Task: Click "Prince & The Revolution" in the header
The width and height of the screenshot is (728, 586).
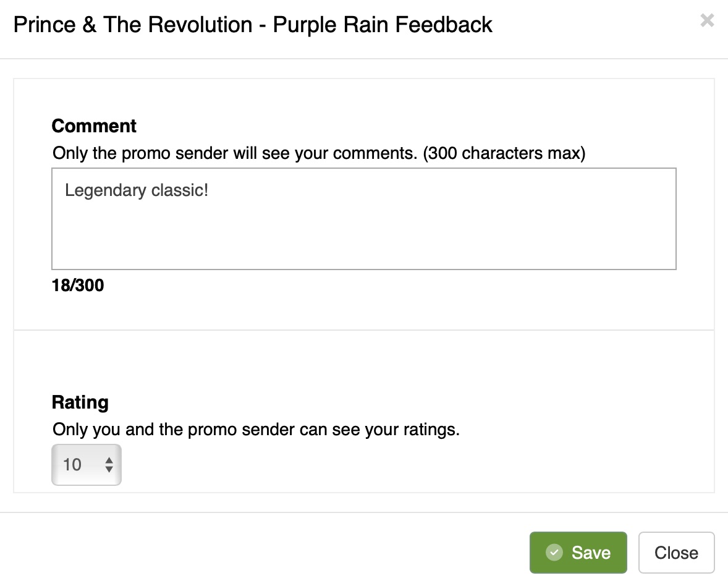Action: (133, 25)
